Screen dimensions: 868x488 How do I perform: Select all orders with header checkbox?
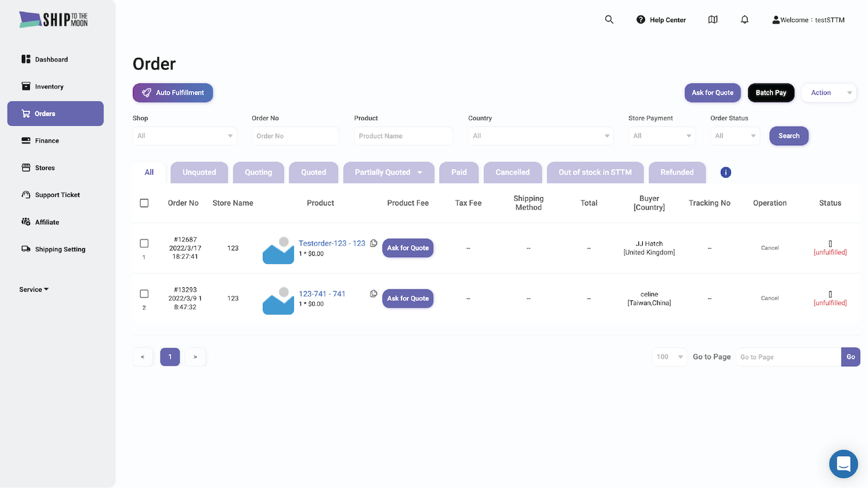(x=144, y=203)
